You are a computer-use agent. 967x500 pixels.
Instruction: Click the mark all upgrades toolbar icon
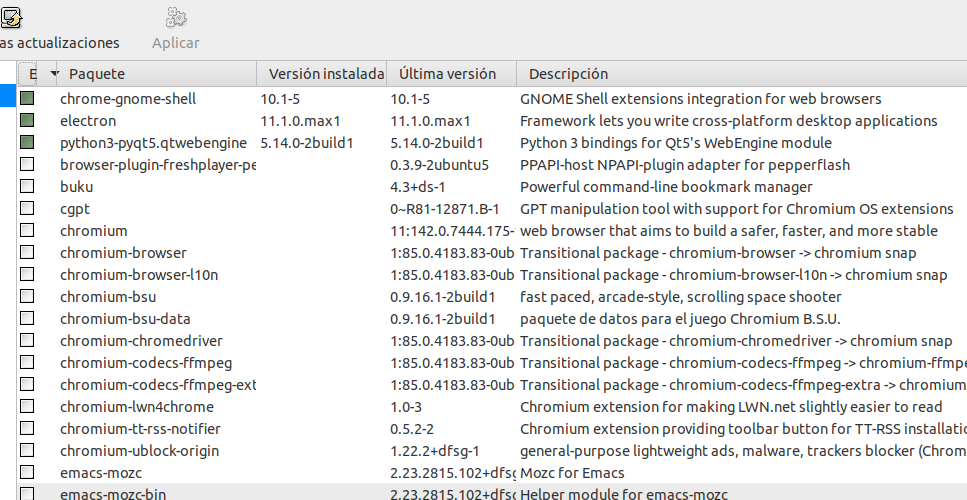click(x=12, y=16)
